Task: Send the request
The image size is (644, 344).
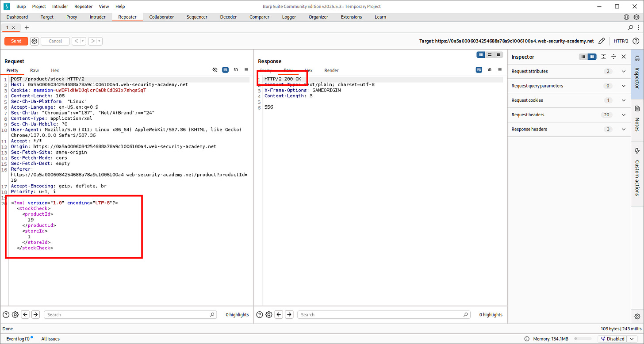Action: (x=16, y=41)
